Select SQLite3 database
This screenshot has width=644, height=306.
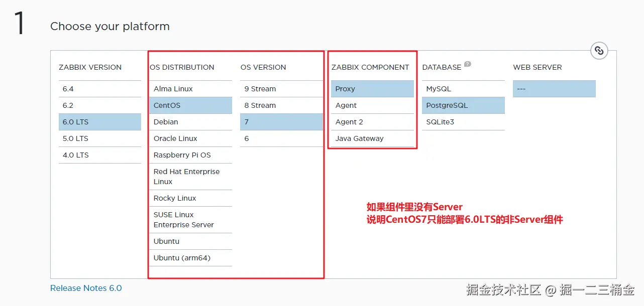(x=464, y=122)
